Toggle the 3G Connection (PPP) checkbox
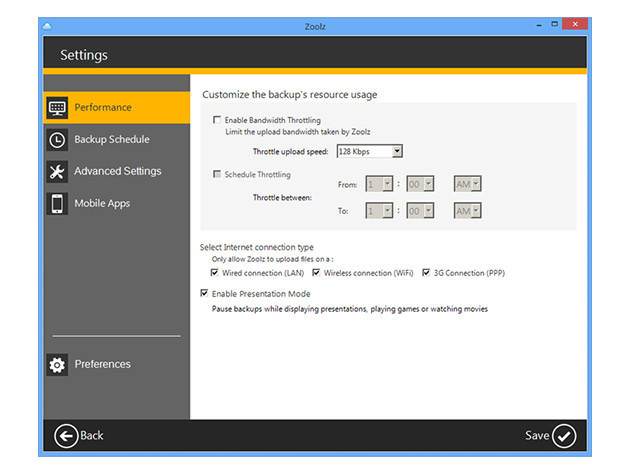630x473 pixels. click(x=426, y=272)
